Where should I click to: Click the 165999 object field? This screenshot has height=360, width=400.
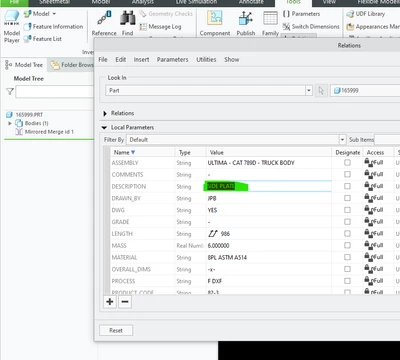[365, 90]
